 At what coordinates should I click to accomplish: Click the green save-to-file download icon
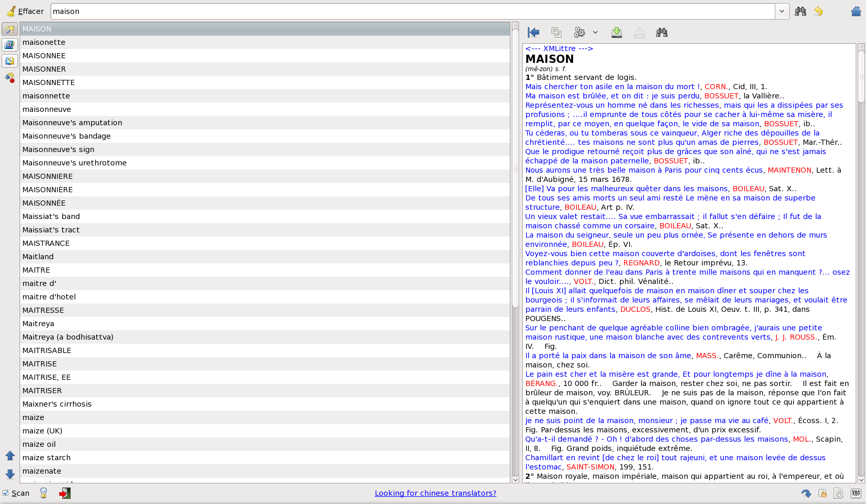[x=617, y=32]
